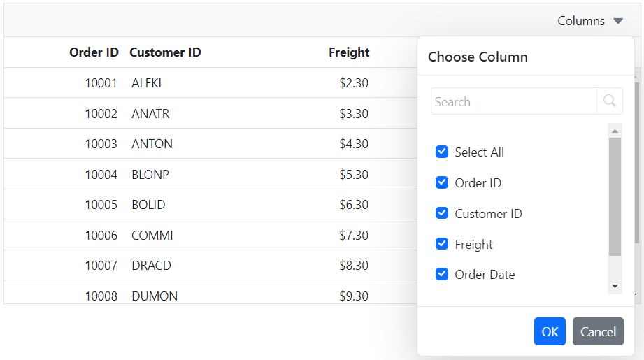This screenshot has width=644, height=360.
Task: Focus the column Search input field
Action: coord(514,101)
